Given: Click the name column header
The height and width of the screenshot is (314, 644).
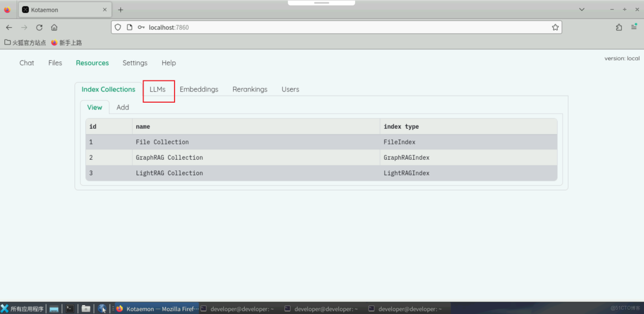Looking at the screenshot, I should click(256, 127).
